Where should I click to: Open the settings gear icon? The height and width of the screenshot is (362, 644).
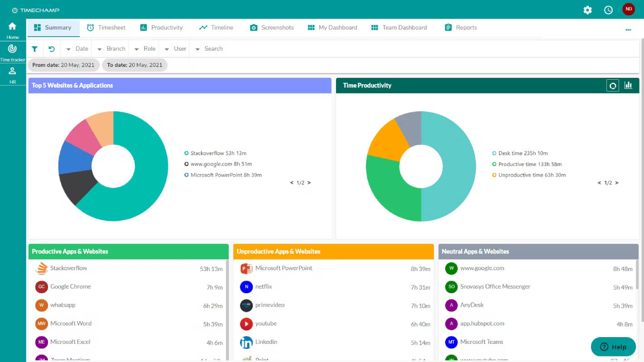(587, 10)
